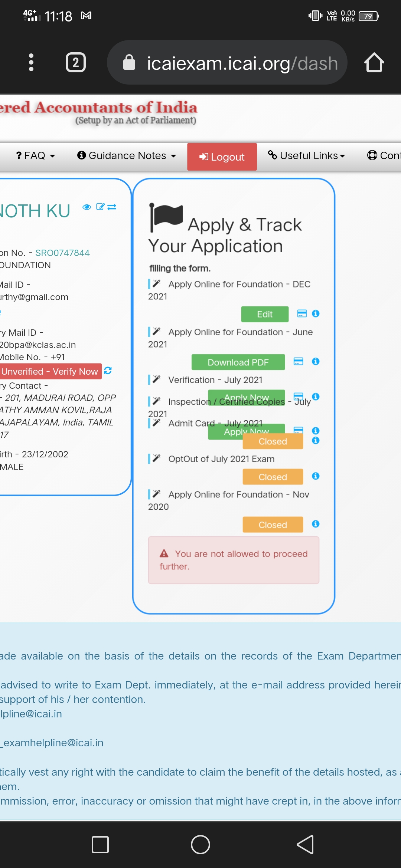Expand the FAQ dropdown menu
The height and width of the screenshot is (868, 401).
pos(36,156)
